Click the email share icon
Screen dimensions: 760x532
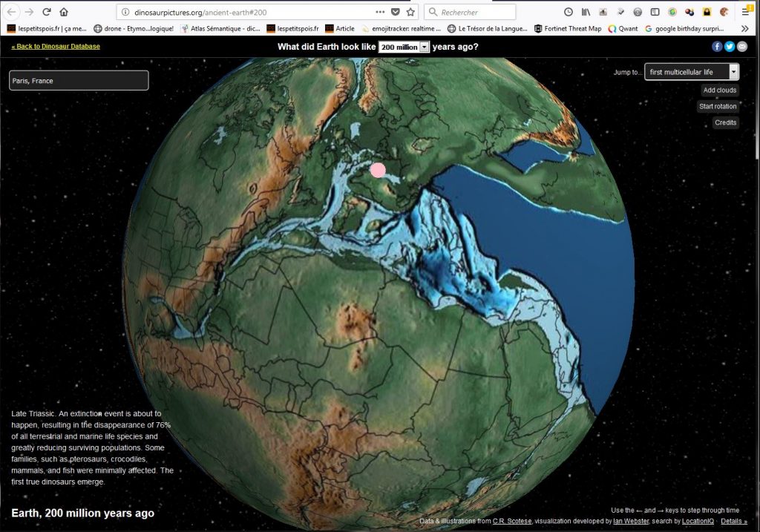(741, 46)
